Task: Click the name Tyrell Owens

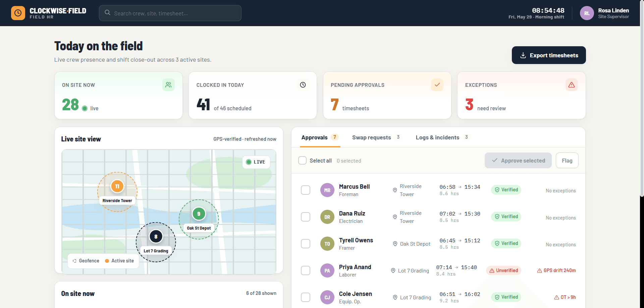Action: coord(356,240)
